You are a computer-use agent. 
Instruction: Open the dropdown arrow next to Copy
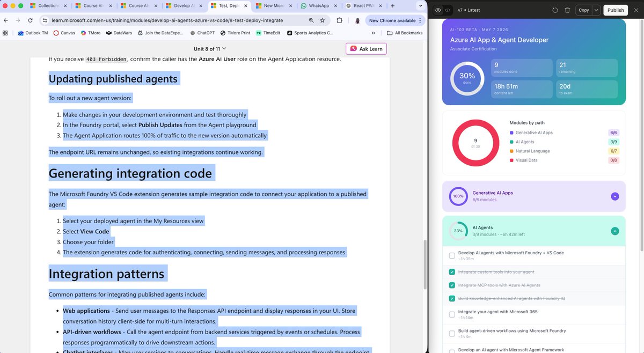pos(597,10)
